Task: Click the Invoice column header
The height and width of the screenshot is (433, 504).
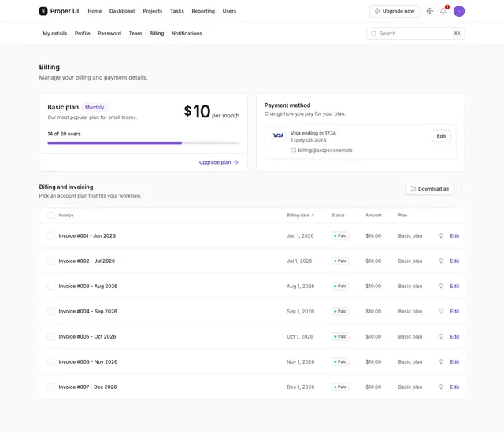Action: coord(66,215)
